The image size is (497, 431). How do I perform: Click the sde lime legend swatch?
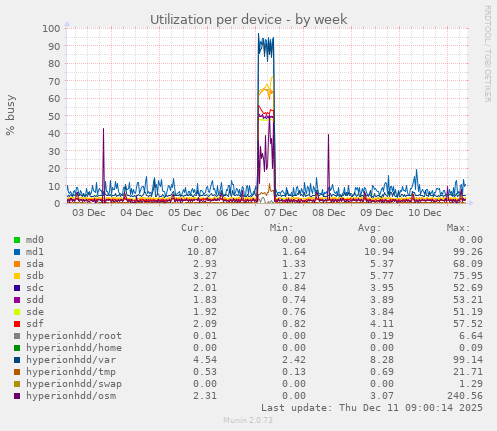pos(17,312)
